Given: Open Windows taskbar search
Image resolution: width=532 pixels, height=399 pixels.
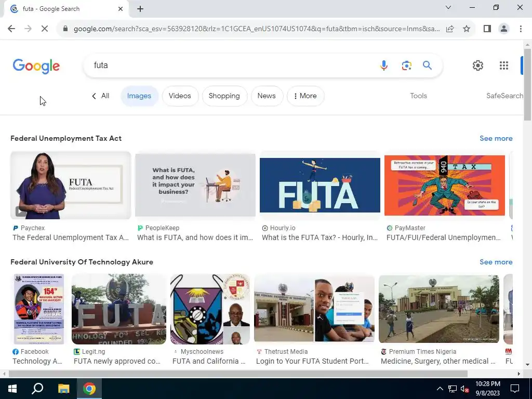Looking at the screenshot, I should pyautogui.click(x=37, y=389).
